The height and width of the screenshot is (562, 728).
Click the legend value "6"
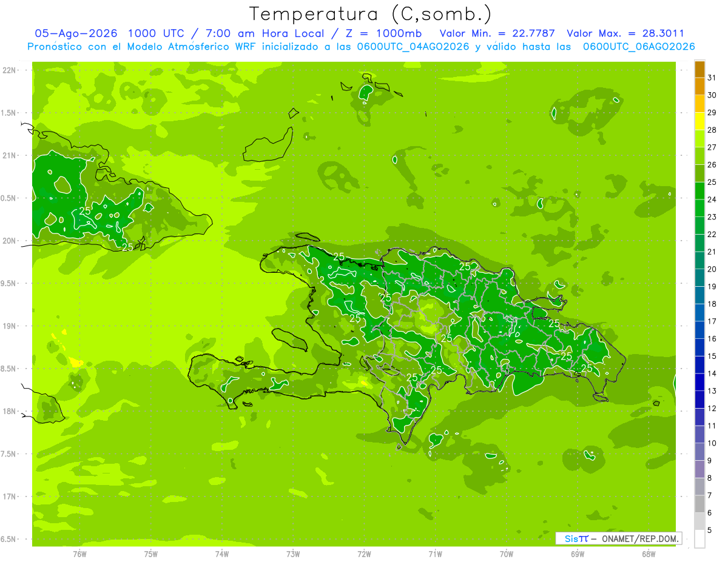click(709, 513)
